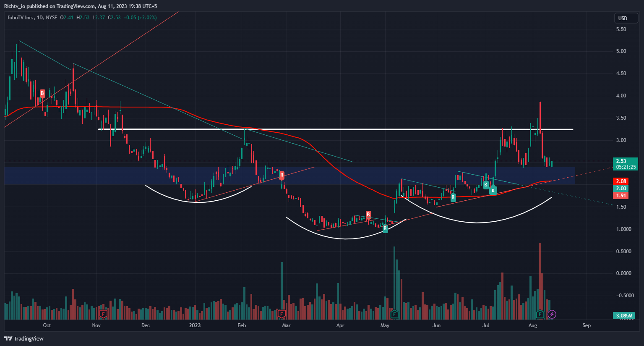644x346 pixels.
Task: Click the green B marker in early May
Action: point(385,229)
